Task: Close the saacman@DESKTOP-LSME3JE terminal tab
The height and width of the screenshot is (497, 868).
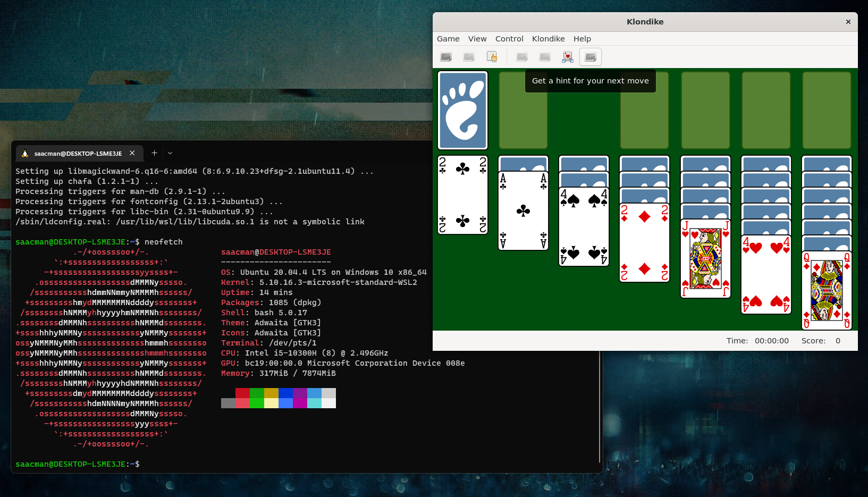Action: tap(132, 153)
